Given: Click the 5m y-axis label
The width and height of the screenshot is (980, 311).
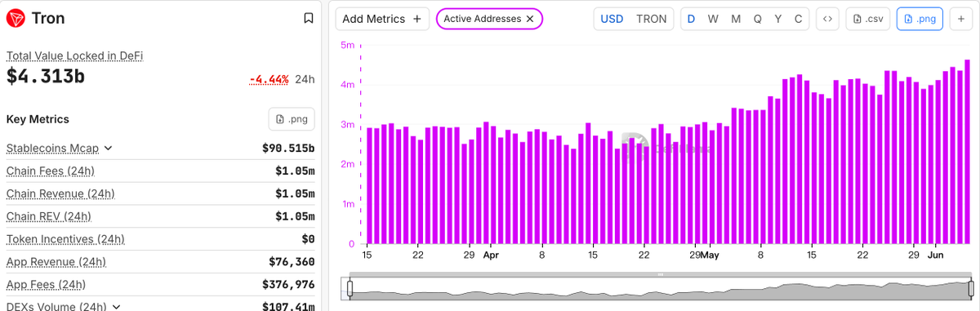Looking at the screenshot, I should [347, 46].
